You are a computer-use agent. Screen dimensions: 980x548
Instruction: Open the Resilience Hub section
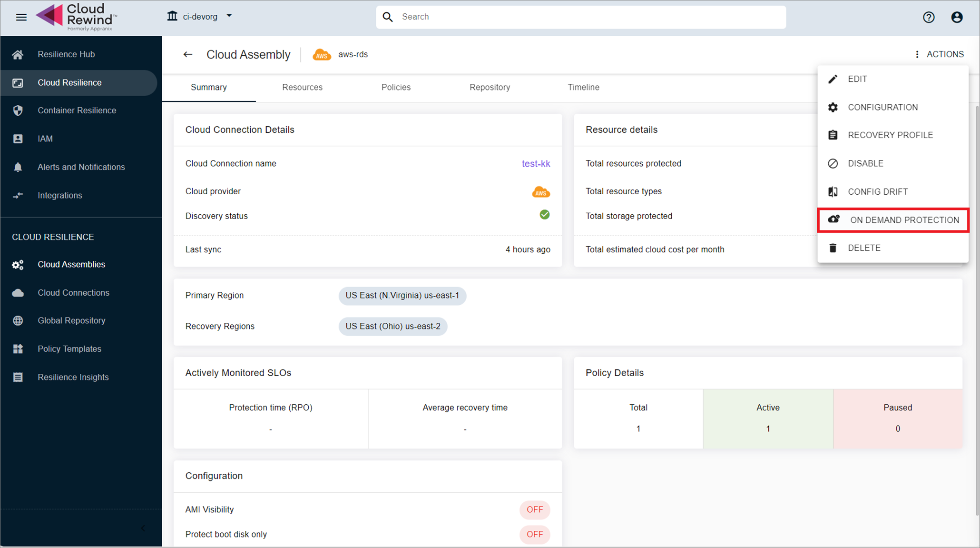(66, 54)
